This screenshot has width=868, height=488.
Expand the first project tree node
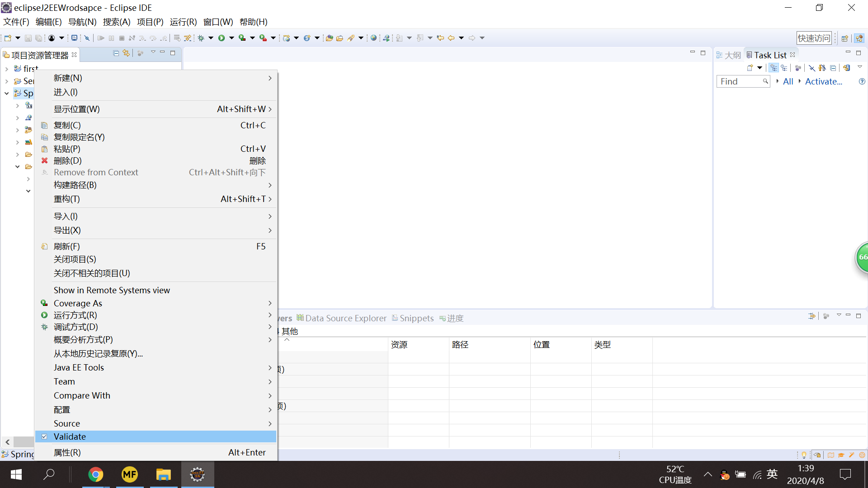pos(7,69)
